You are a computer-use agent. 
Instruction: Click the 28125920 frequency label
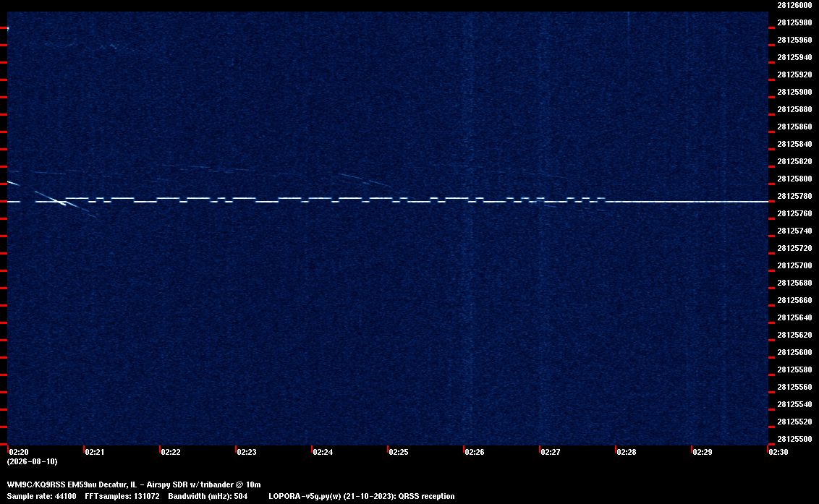(x=794, y=74)
